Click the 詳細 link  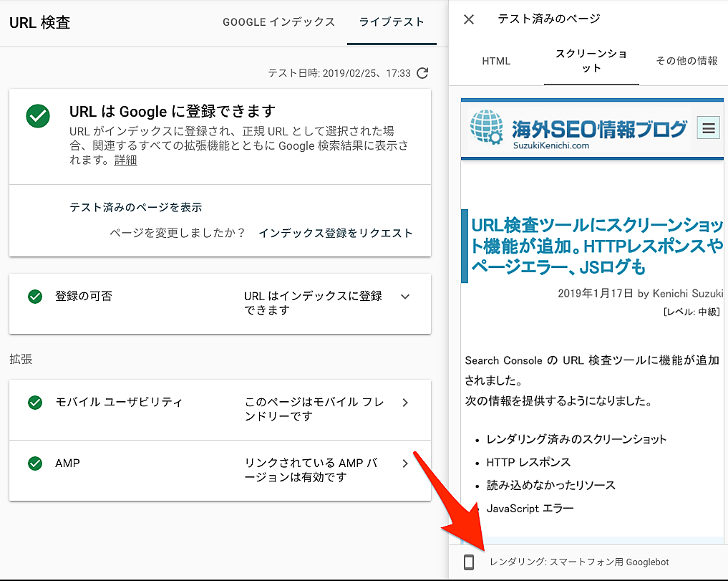[125, 160]
